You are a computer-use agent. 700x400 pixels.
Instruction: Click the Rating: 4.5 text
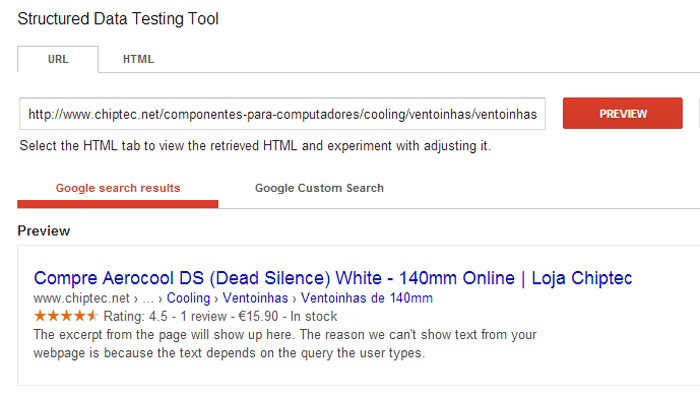(x=136, y=317)
